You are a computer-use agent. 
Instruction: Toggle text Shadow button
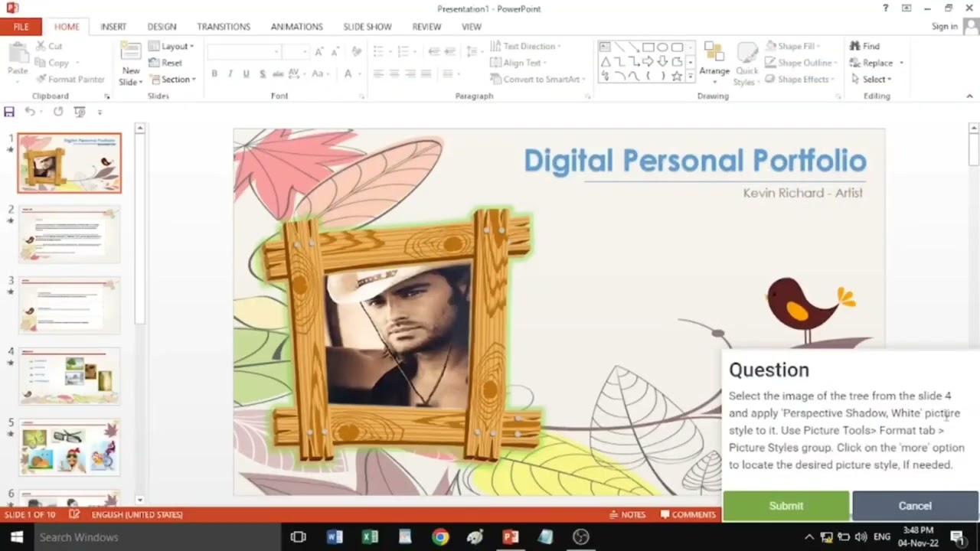(263, 73)
